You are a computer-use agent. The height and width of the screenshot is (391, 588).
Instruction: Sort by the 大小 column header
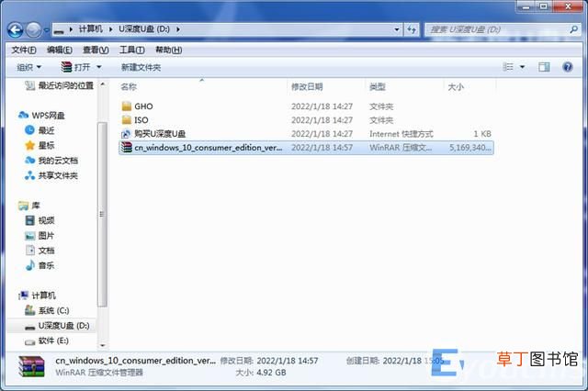coord(456,87)
